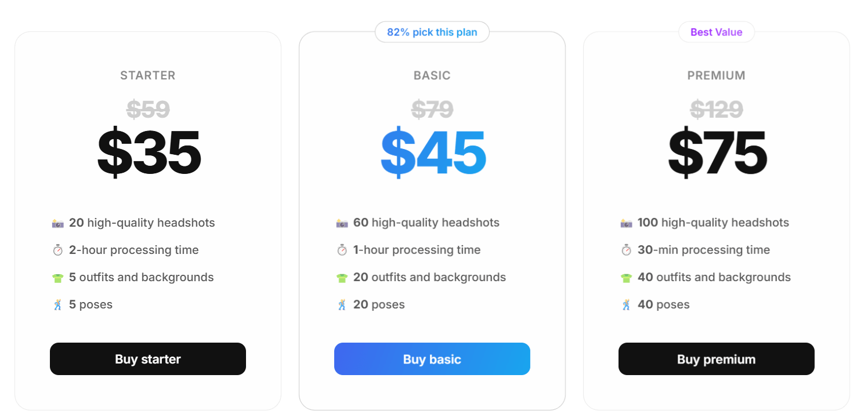Click the camera icon in Premium plan
The width and height of the screenshot is (868, 418).
626,223
